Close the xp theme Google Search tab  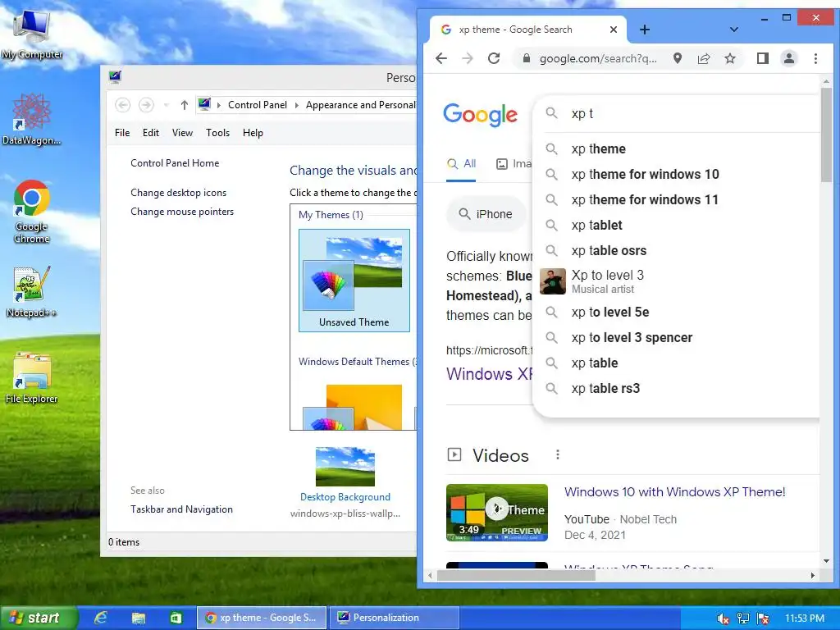click(614, 30)
